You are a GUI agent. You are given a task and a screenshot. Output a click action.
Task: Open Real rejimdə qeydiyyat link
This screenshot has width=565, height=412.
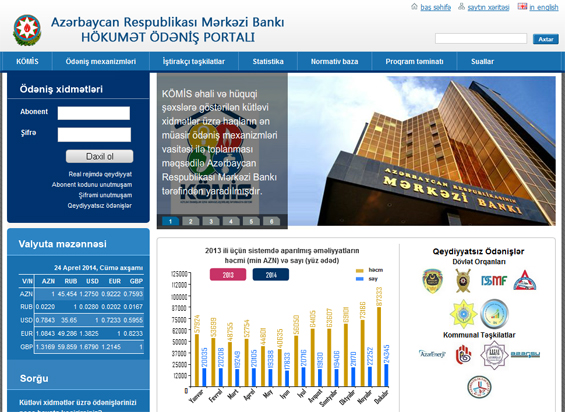tap(100, 174)
